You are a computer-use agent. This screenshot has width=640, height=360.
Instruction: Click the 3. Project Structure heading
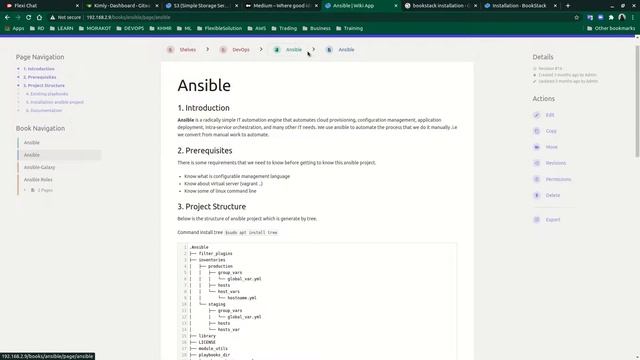(211, 207)
